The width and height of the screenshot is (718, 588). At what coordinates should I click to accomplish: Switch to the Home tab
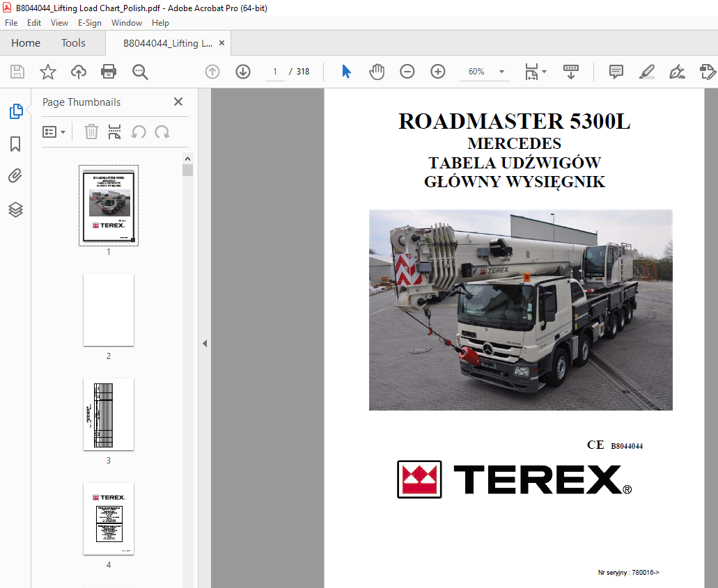tap(26, 43)
